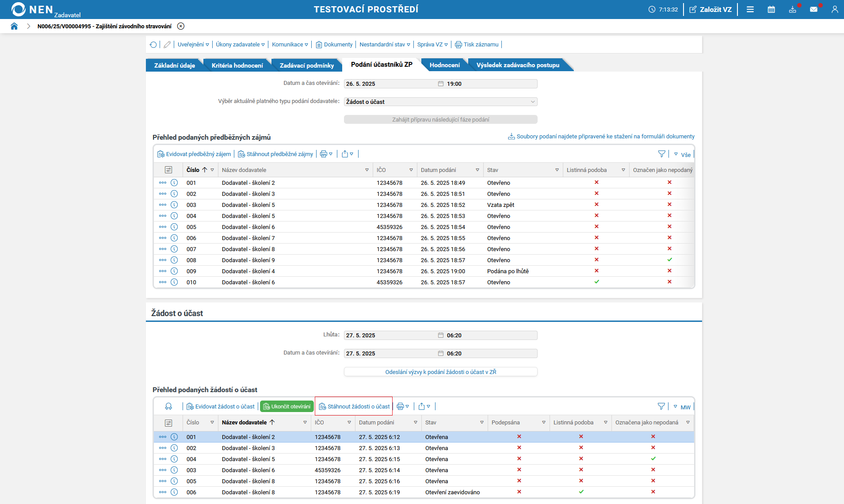Image resolution: width=844 pixels, height=504 pixels.
Task: Click the Založit VZ button
Action: click(710, 9)
